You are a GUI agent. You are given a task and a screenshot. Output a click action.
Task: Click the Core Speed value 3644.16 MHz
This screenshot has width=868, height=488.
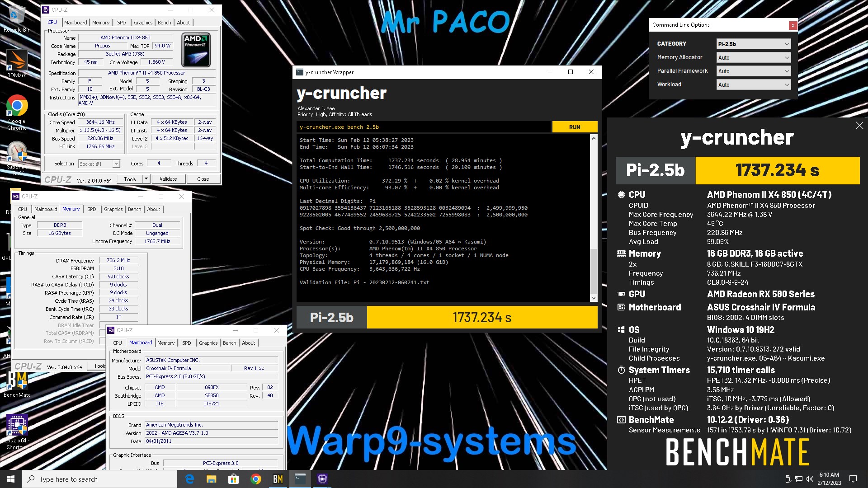pos(100,122)
